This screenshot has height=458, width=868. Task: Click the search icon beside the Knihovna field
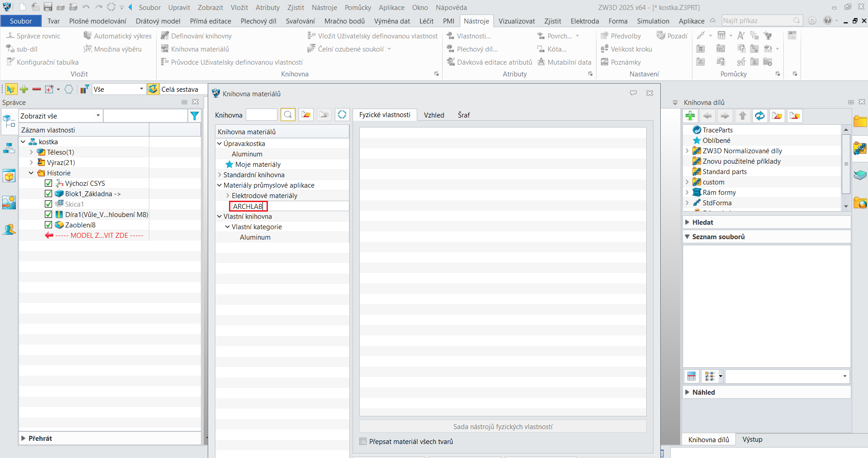(x=288, y=115)
